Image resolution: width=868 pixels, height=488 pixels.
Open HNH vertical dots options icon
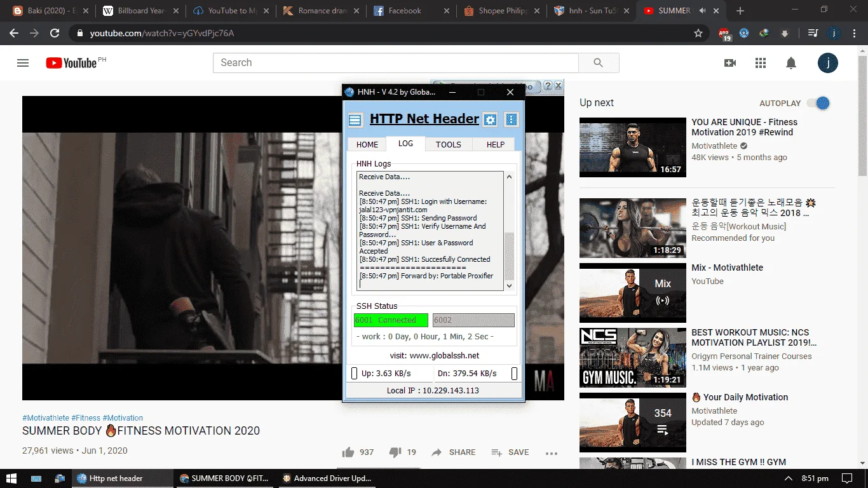click(x=512, y=119)
